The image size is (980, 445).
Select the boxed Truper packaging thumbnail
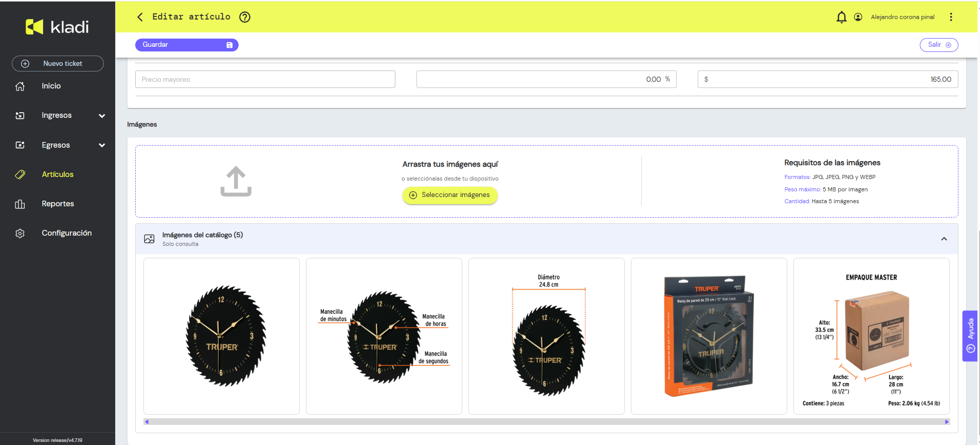[709, 336]
